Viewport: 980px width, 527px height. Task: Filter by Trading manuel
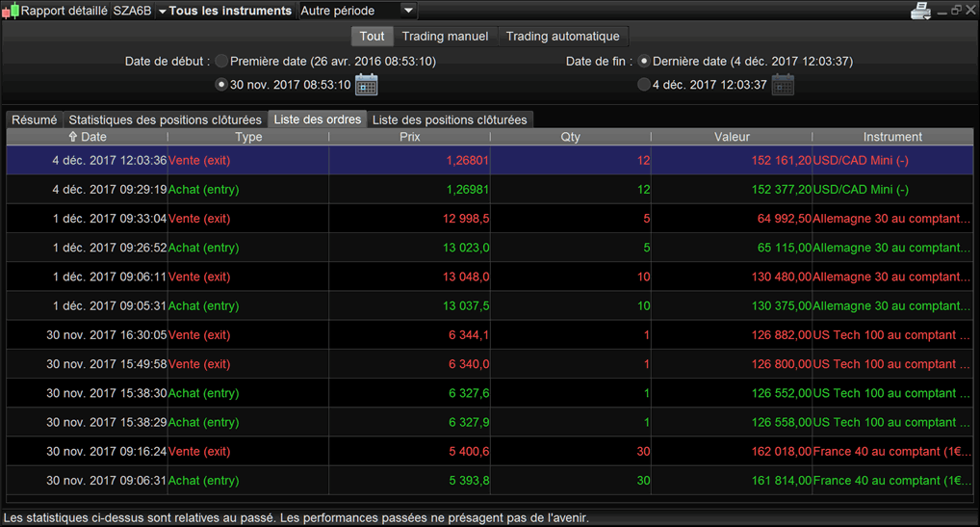445,37
